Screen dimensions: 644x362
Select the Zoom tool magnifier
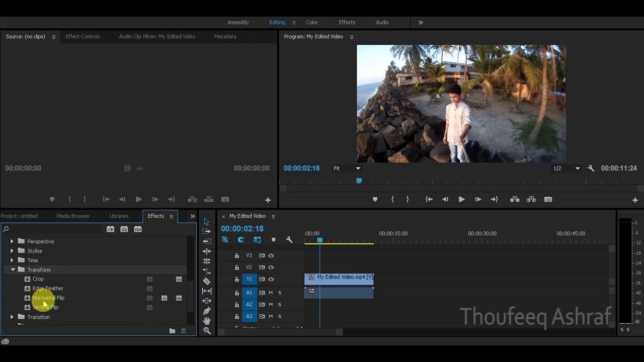[207, 331]
